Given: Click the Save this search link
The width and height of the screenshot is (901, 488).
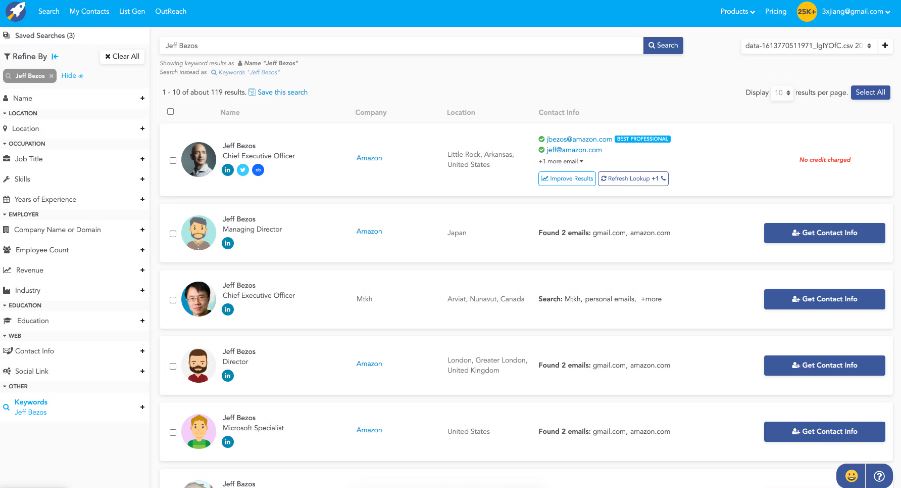Looking at the screenshot, I should tap(278, 93).
